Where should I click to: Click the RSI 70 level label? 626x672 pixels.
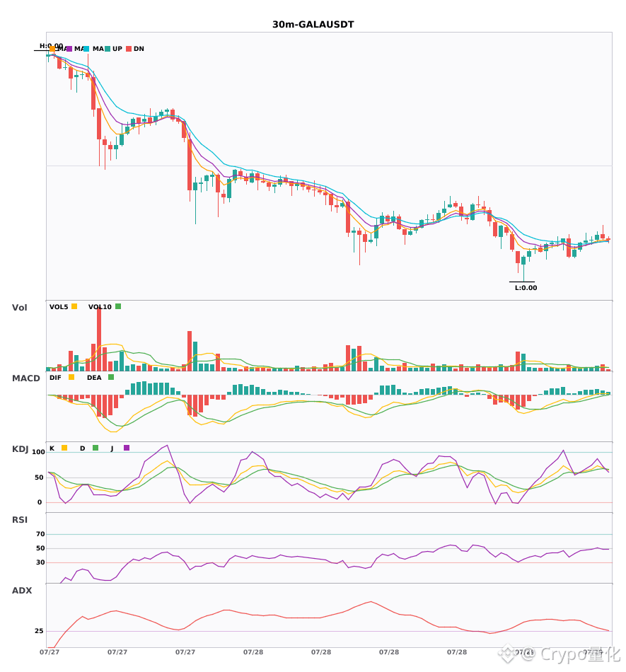[x=40, y=534]
